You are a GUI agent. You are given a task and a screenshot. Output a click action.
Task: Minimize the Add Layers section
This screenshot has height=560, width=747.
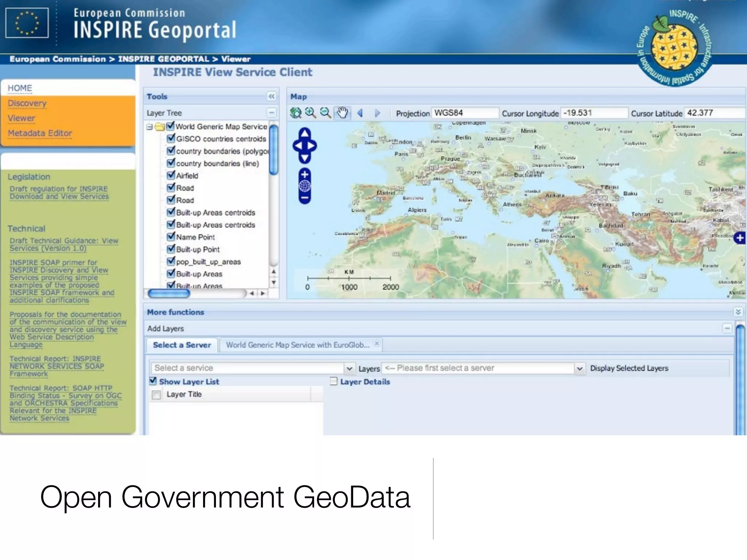point(727,328)
